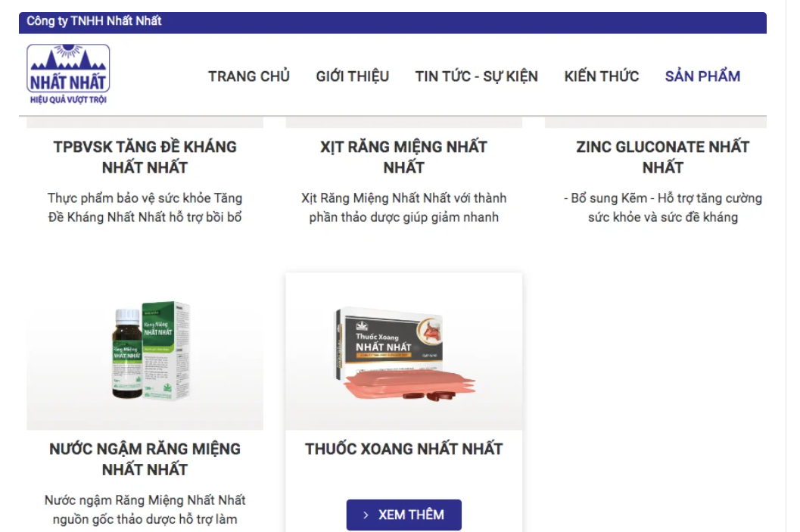The height and width of the screenshot is (532, 800).
Task: Open THUỐC XOANG NHẤT NHẤT title link
Action: click(x=404, y=449)
